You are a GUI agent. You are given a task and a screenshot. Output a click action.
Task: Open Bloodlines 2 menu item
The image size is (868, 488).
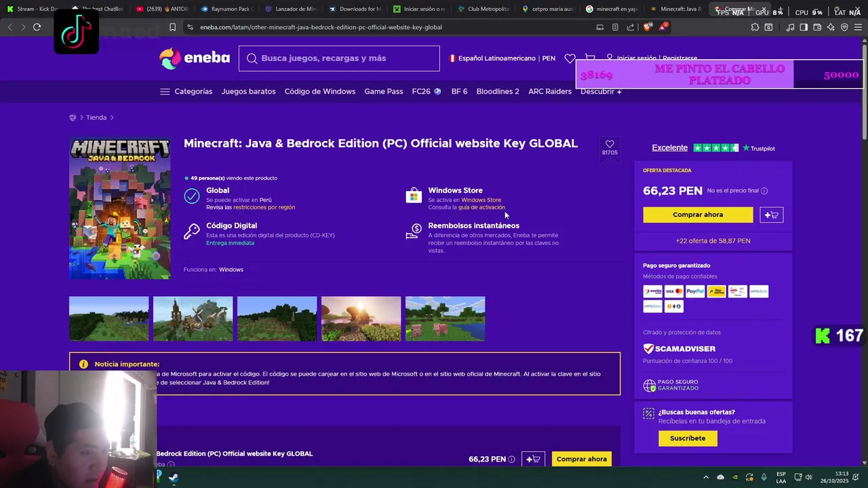(x=498, y=91)
